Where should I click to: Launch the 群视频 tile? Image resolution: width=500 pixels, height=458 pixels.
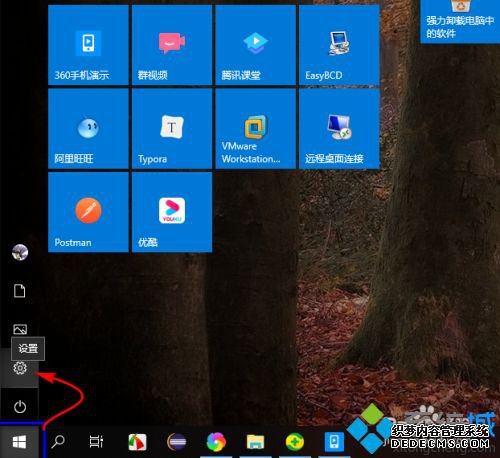[172, 45]
